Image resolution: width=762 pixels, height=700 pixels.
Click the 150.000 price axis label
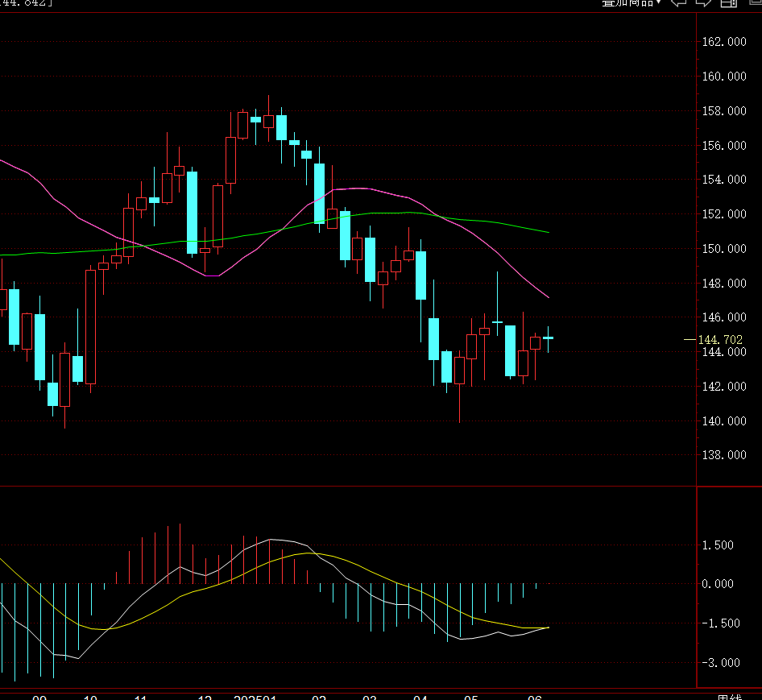coord(724,248)
